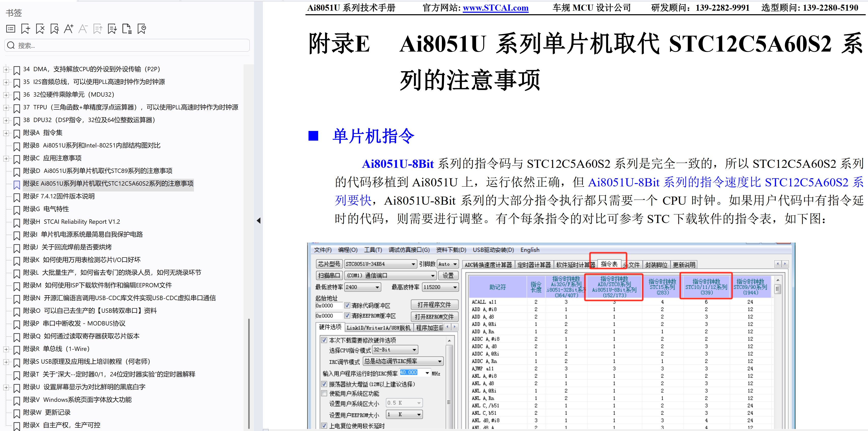Viewport: 868px width, 431px height.
Task: Expand 附录U 黑底白字 bookmark
Action: click(6, 388)
